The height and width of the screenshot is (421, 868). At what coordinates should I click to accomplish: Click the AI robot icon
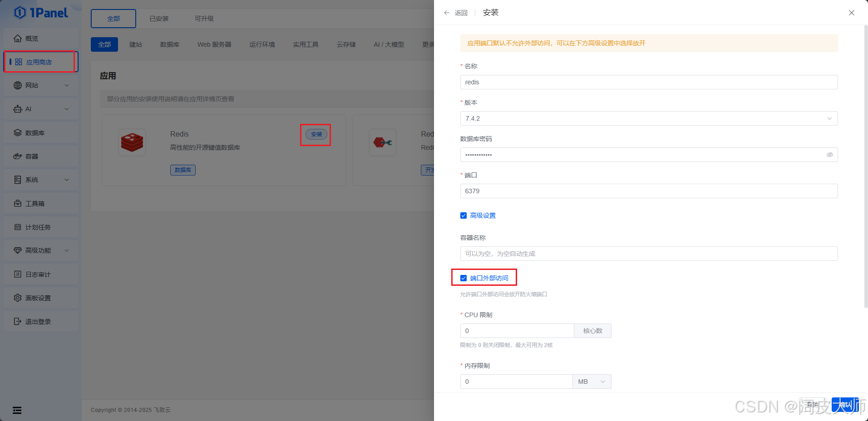(x=18, y=109)
